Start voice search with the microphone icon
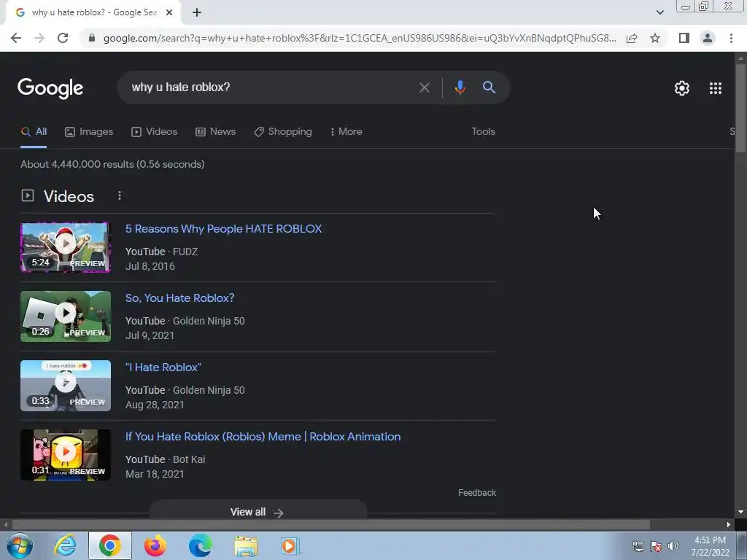This screenshot has width=747, height=560. 460,87
